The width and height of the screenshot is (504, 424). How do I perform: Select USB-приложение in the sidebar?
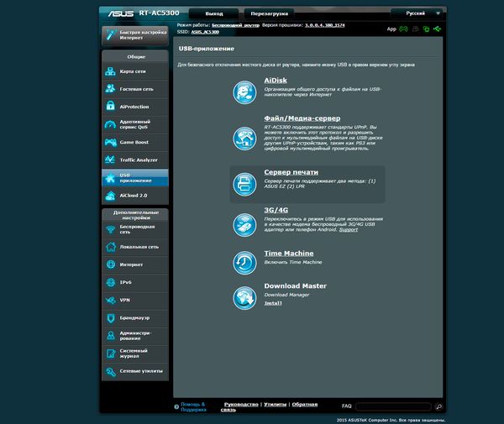tap(135, 178)
